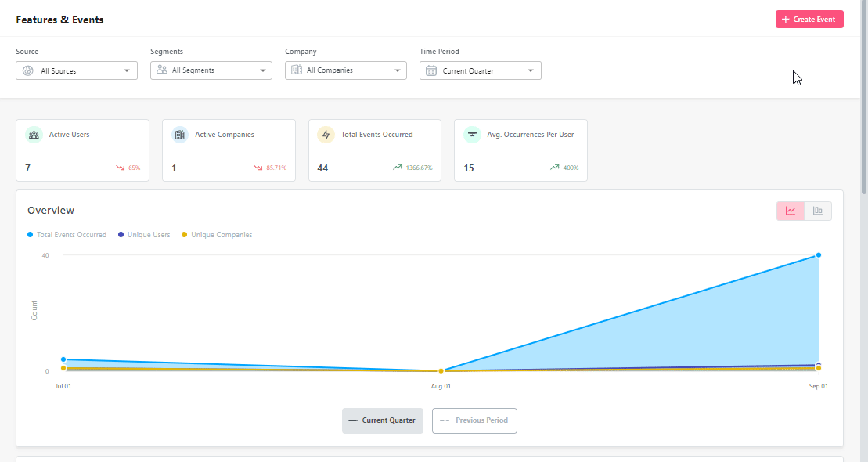This screenshot has height=462, width=868.
Task: Click the Current Quarter chart legend button
Action: click(382, 420)
